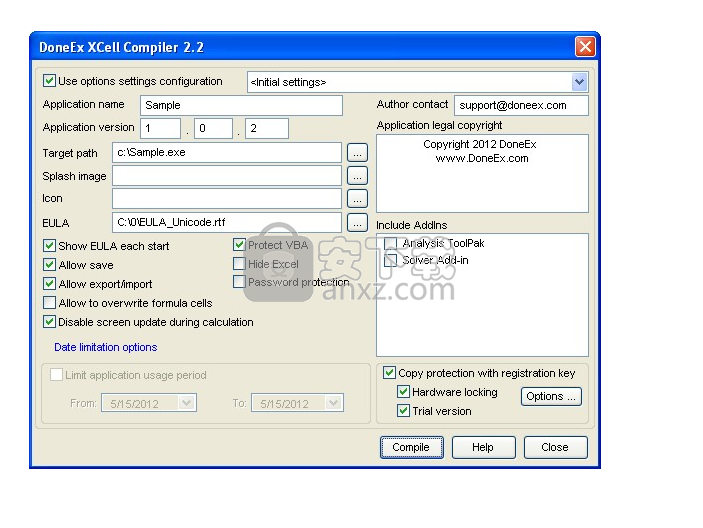Click the Close button at bottom
The image size is (703, 528).
(555, 447)
